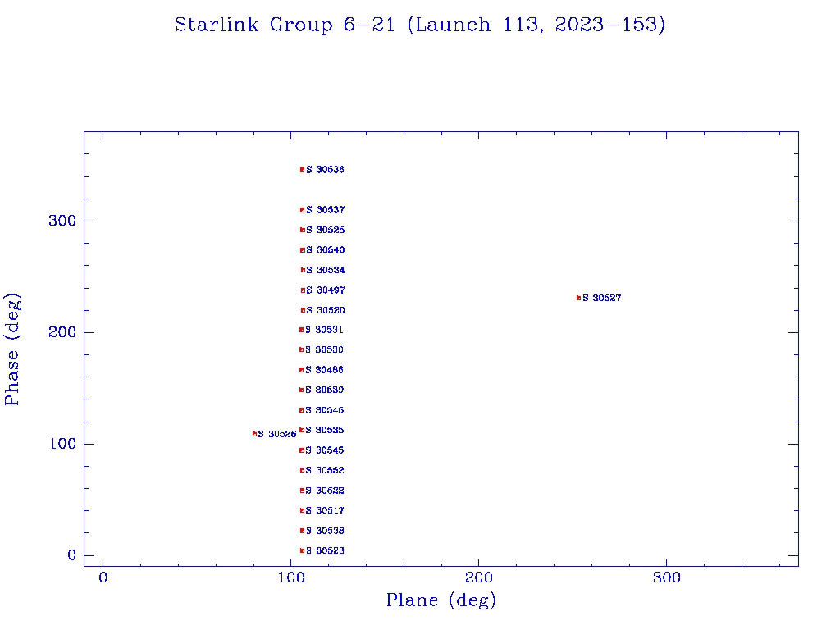Click the S 30534 satellite label

click(x=326, y=271)
